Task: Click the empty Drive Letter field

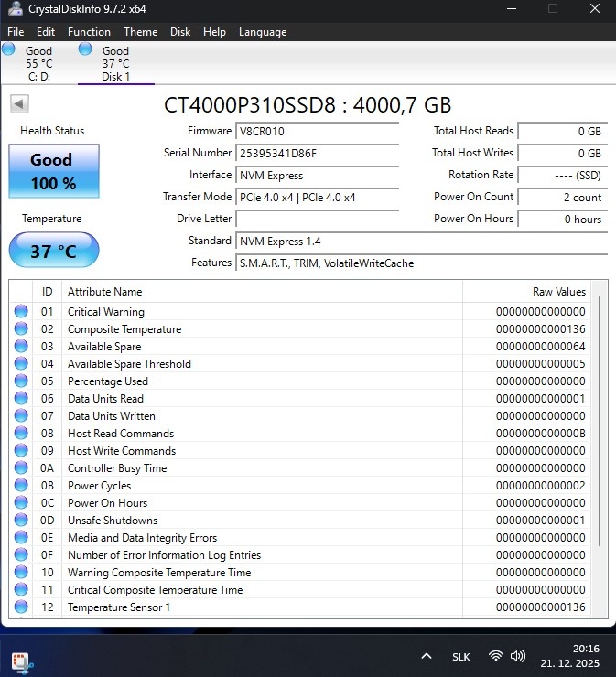Action: point(317,219)
